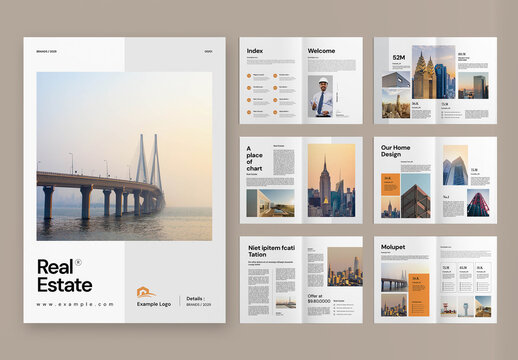The width and height of the screenshot is (518, 360).
Task: Select the blue glass skyscraper photo
Action: [455, 165]
